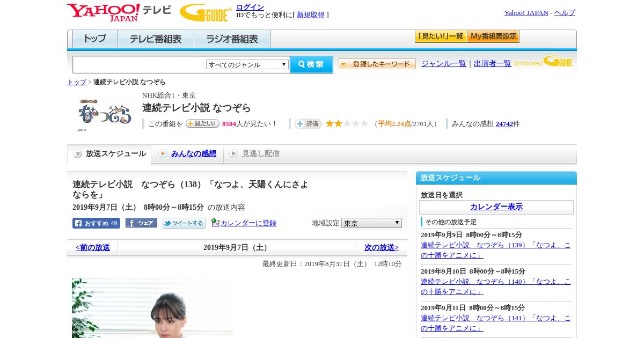The image size is (644, 338).
Task: Click the Facebook おすすめ 49 button
Action: click(x=96, y=223)
